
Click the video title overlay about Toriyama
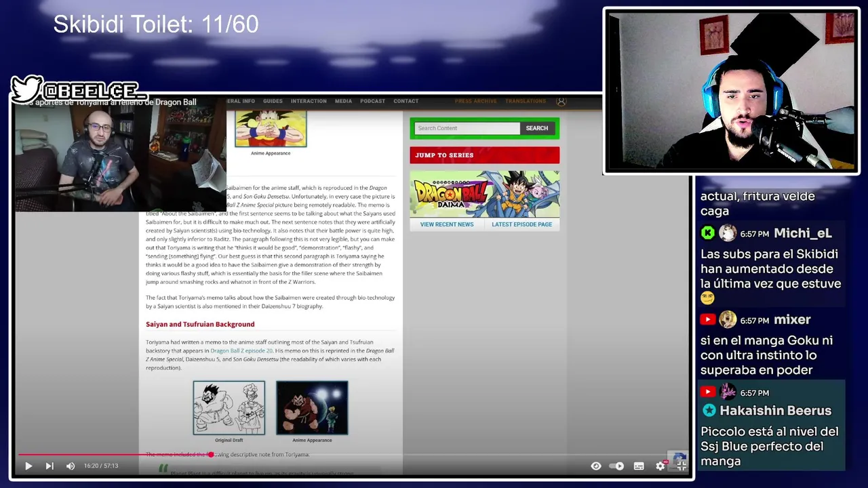pyautogui.click(x=108, y=102)
